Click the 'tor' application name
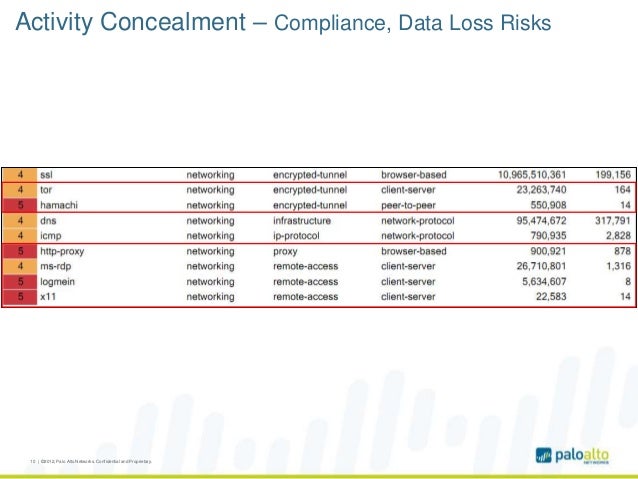The width and height of the screenshot is (638, 479). (x=46, y=190)
